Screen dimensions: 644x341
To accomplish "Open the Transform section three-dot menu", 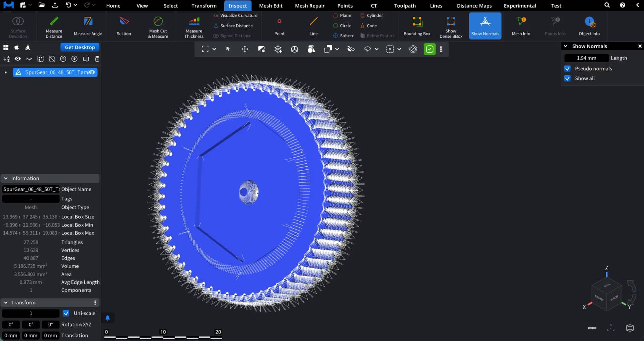I will click(x=95, y=303).
